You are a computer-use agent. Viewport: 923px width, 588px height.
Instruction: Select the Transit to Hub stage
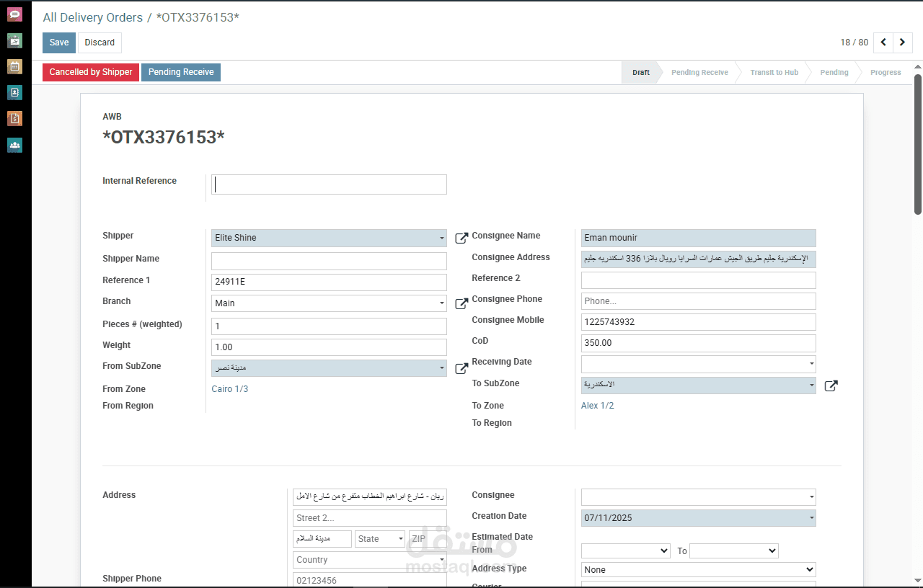pyautogui.click(x=774, y=73)
